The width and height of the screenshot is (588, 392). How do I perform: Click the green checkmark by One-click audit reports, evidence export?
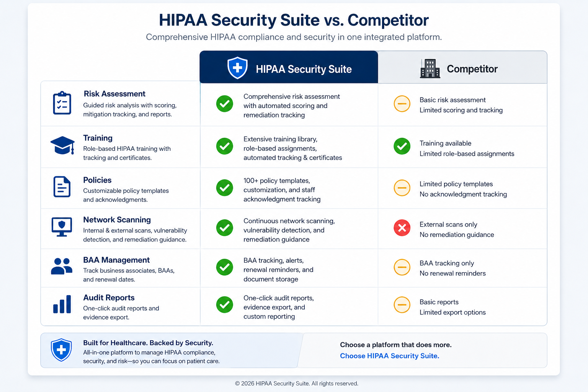225,305
